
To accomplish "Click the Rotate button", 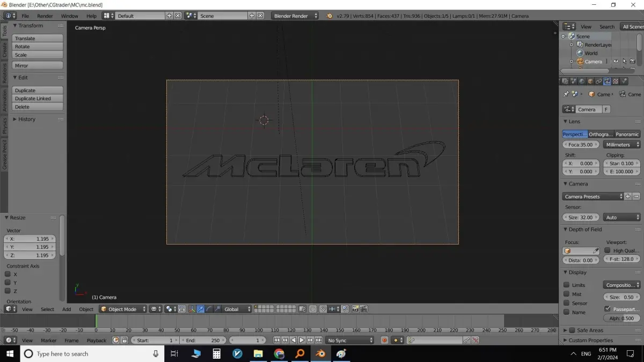I will (x=38, y=47).
